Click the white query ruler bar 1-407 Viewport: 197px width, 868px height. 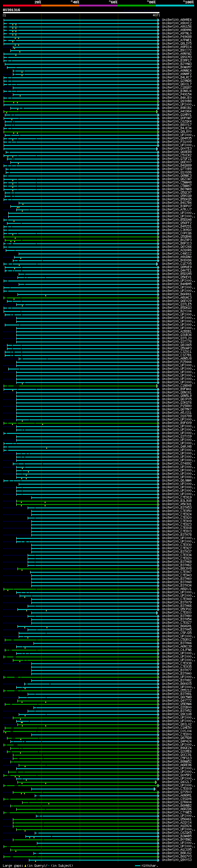81,13
